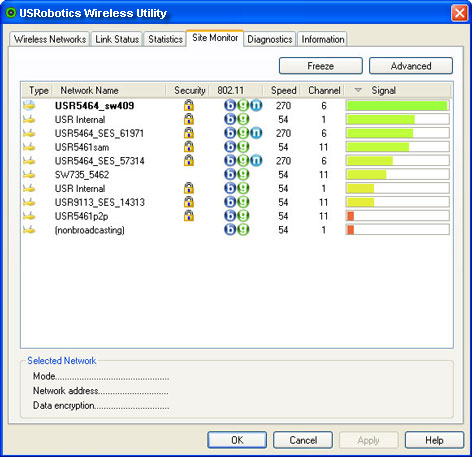Sort by the Type column header
The height and width of the screenshot is (457, 472).
37,90
